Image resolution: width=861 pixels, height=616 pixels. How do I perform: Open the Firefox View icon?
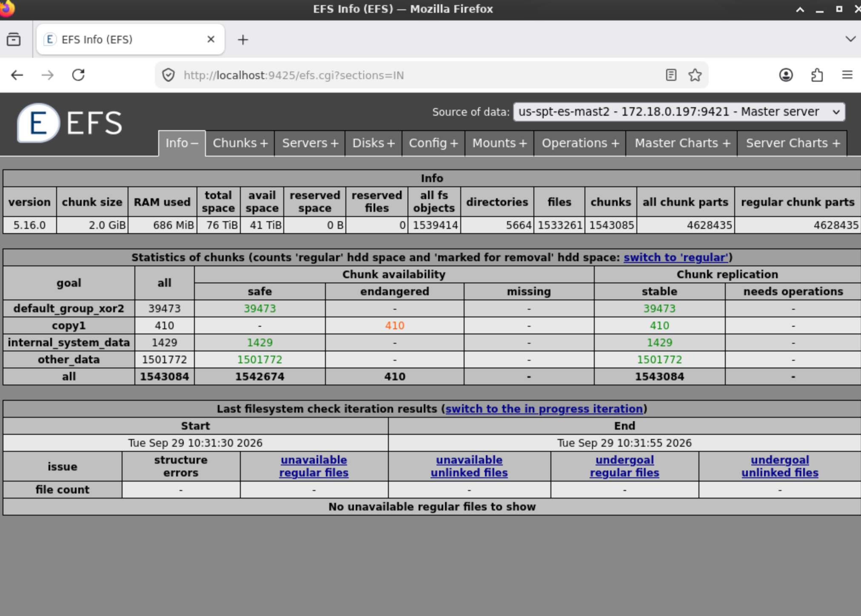coord(14,40)
